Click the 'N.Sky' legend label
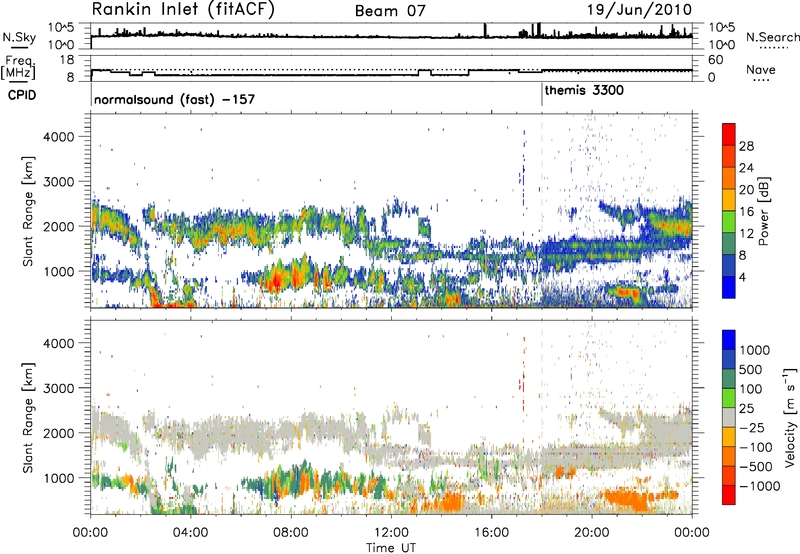The image size is (800, 554). (19, 37)
